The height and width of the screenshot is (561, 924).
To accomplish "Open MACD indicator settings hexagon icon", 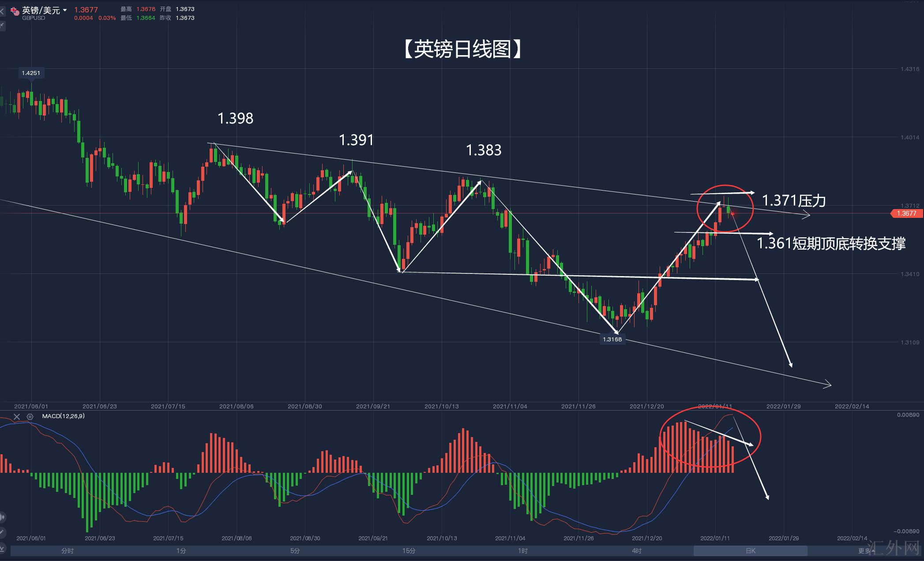I will tap(30, 417).
